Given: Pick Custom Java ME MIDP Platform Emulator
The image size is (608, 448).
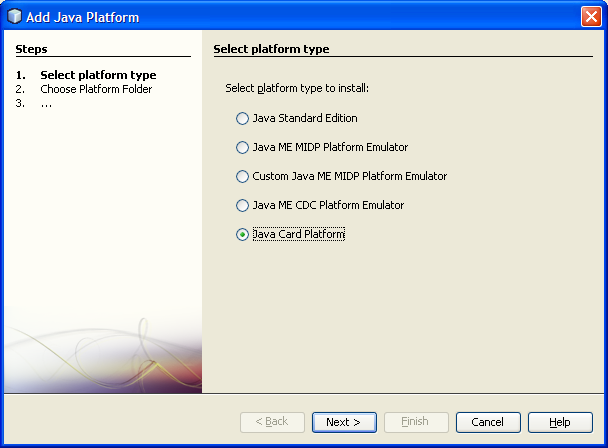Looking at the screenshot, I should tap(241, 177).
